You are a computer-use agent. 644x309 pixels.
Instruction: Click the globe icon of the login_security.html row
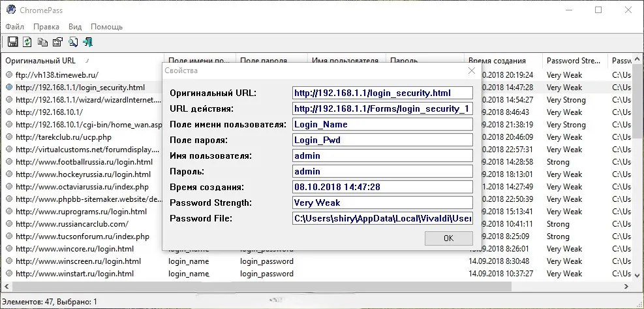9,88
